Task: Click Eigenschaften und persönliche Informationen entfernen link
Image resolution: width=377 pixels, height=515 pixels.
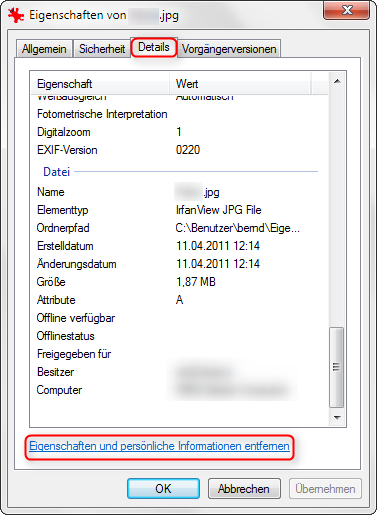Action: [x=159, y=446]
